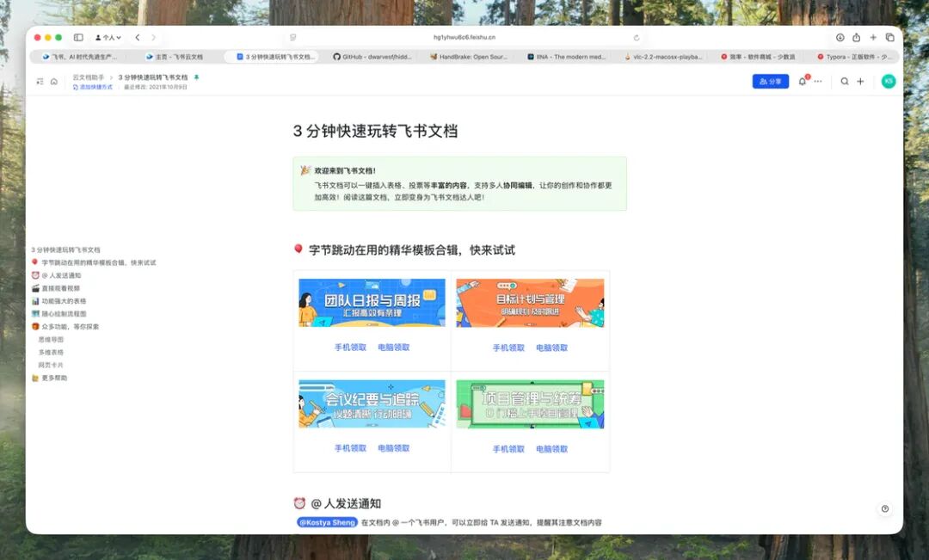Toggle the Safari sidebar panel icon
Viewport: 929px width, 560px height.
(78, 37)
